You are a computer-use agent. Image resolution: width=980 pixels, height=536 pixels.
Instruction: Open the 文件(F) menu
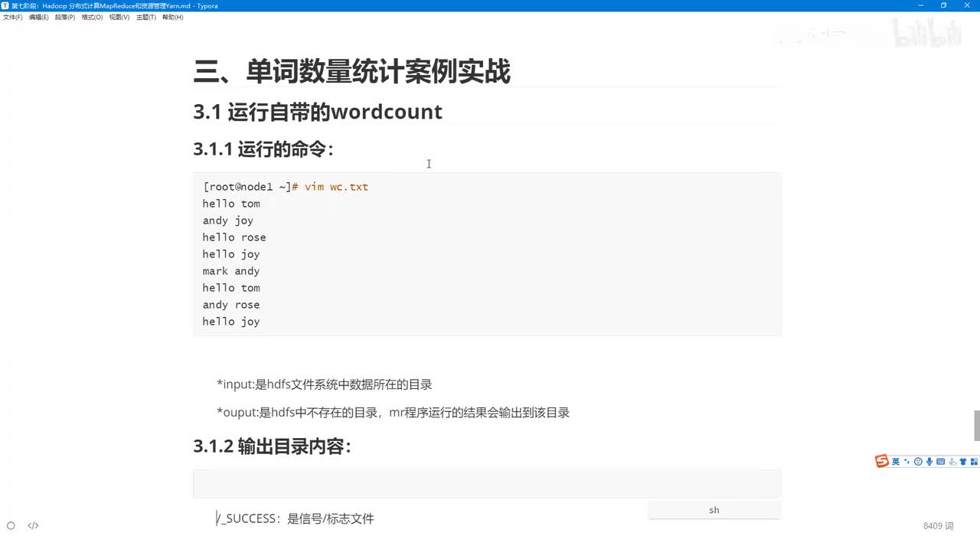pyautogui.click(x=12, y=17)
